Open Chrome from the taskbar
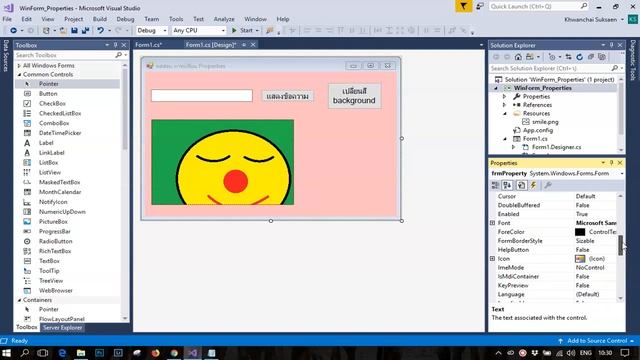The image size is (640, 360). (x=174, y=353)
